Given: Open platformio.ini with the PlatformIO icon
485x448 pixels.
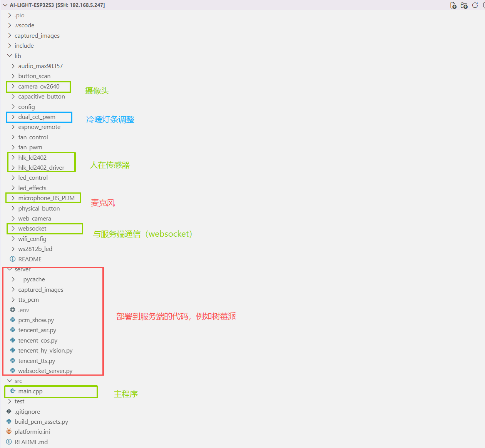Looking at the screenshot, I should [32, 432].
